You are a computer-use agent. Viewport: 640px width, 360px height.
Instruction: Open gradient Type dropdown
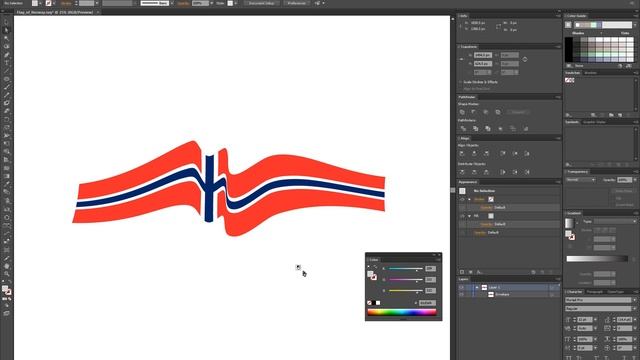click(x=615, y=221)
